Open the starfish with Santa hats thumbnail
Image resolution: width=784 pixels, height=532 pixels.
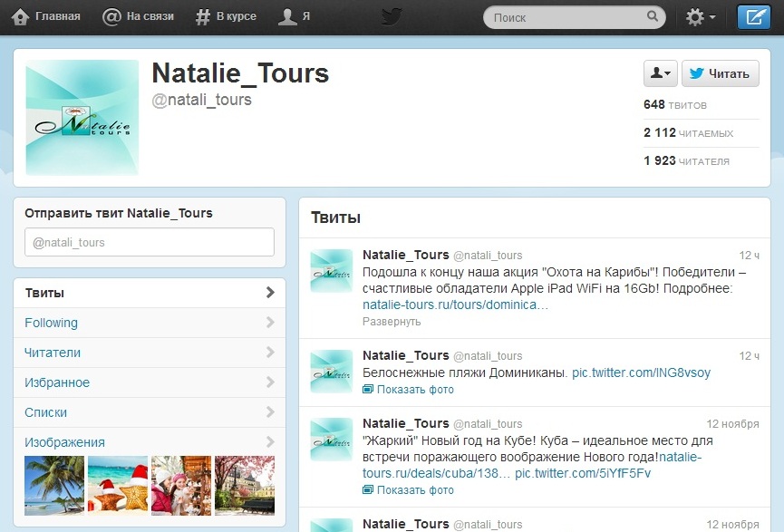tap(118, 486)
